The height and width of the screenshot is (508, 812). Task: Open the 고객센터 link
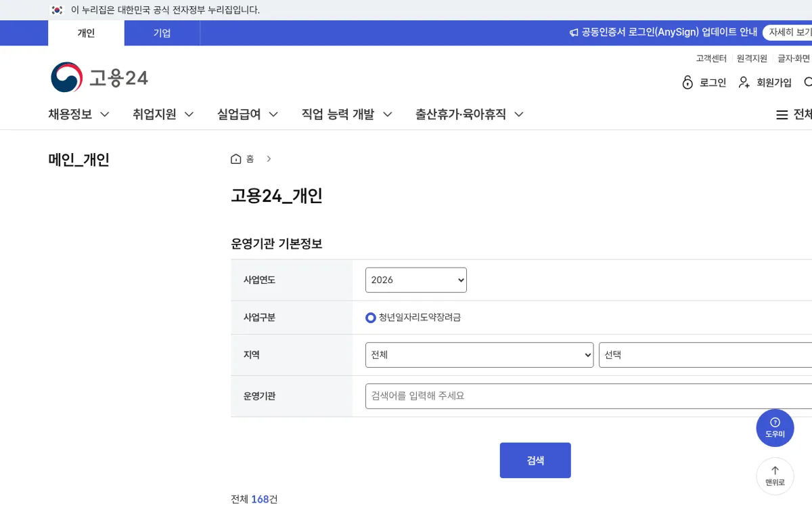[x=711, y=58]
